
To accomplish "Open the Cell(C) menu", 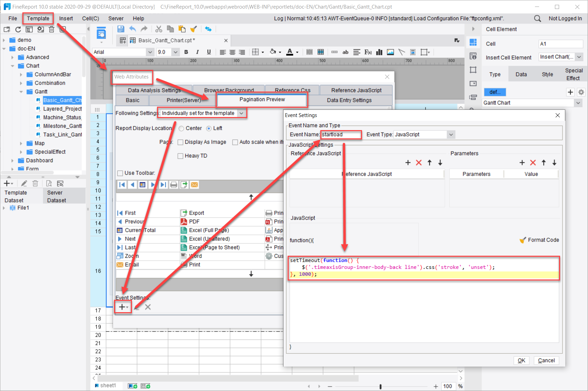I will point(91,19).
